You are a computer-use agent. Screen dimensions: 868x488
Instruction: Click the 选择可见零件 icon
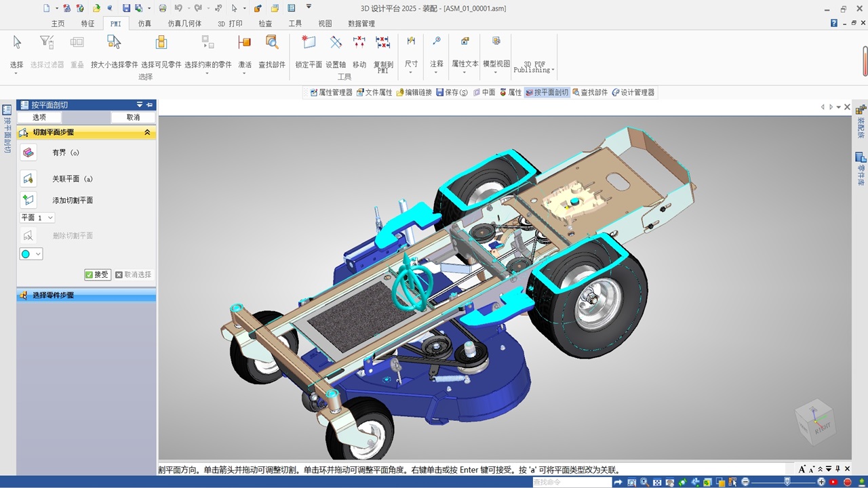click(x=161, y=43)
